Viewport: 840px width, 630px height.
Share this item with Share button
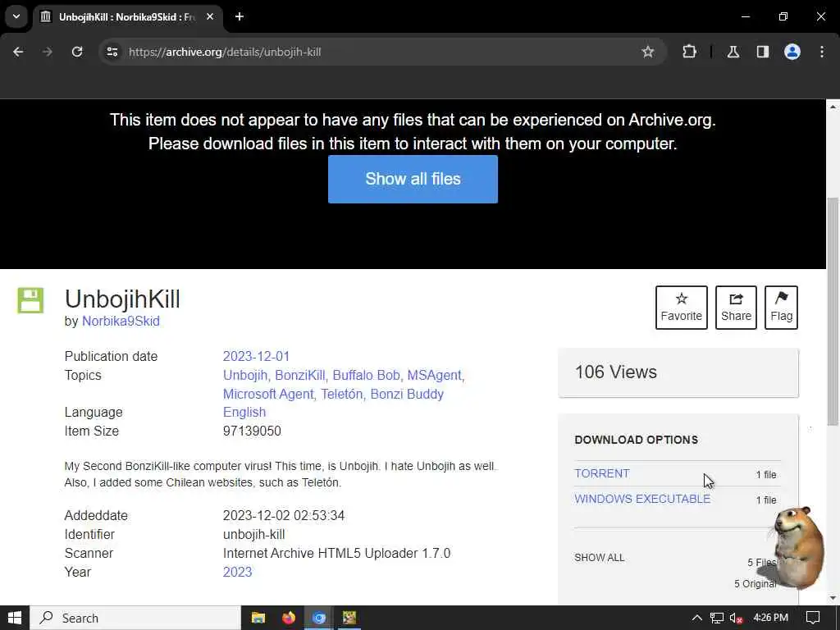(736, 308)
